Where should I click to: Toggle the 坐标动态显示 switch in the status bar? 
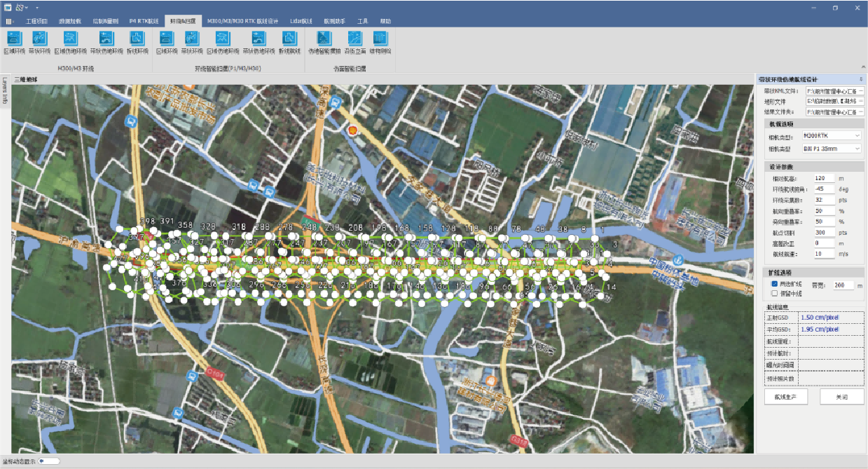[50, 461]
